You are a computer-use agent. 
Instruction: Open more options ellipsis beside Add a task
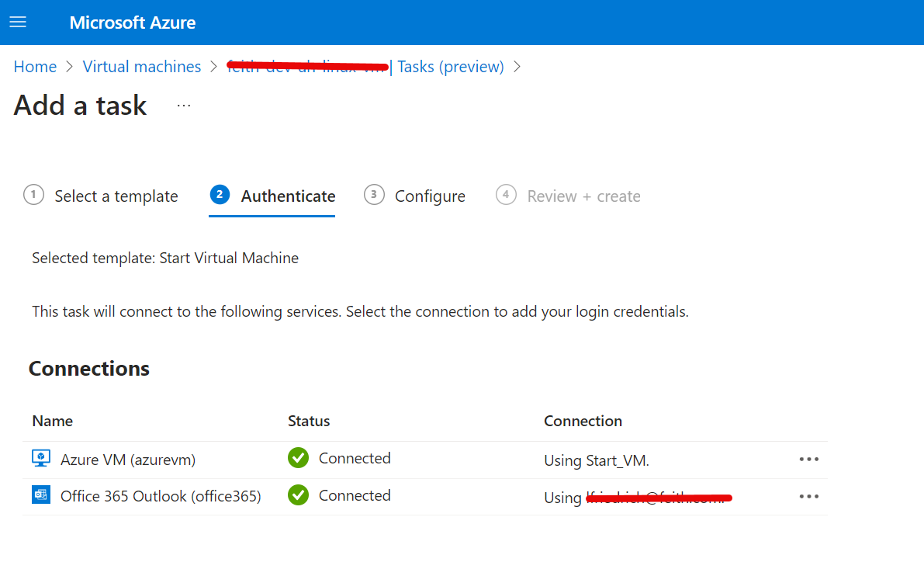click(184, 106)
